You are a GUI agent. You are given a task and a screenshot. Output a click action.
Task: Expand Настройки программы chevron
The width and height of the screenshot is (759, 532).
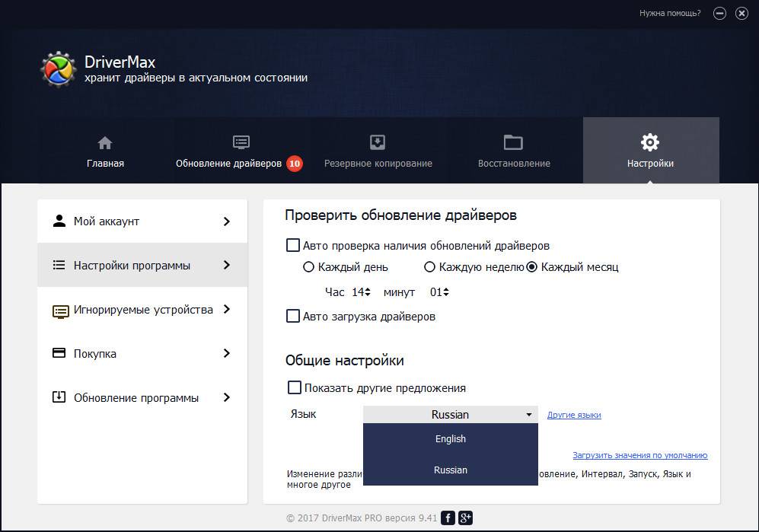[x=227, y=265]
